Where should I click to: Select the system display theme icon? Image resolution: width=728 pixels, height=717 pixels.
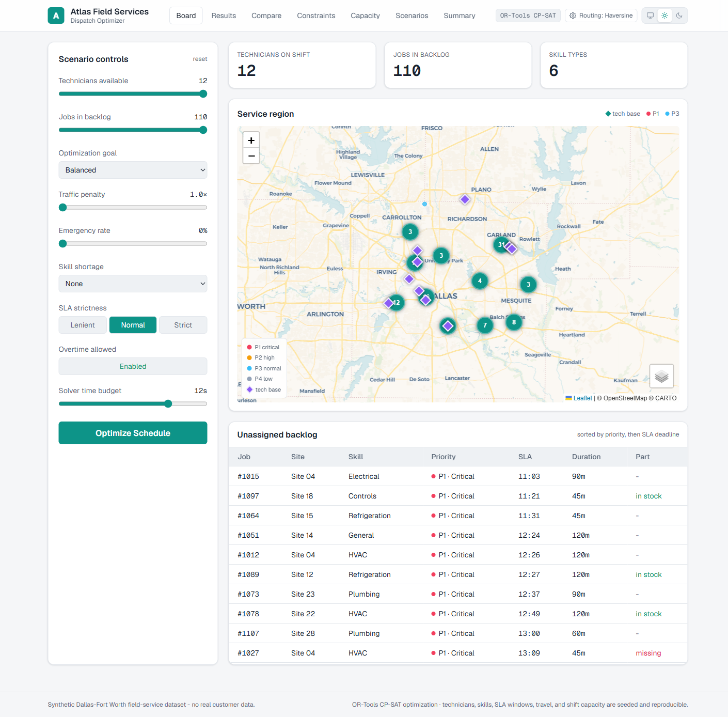tap(651, 15)
